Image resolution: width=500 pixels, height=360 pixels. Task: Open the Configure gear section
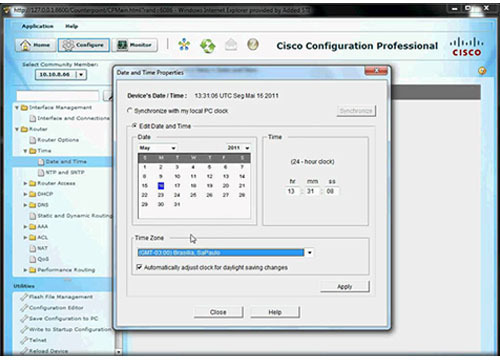[83, 45]
